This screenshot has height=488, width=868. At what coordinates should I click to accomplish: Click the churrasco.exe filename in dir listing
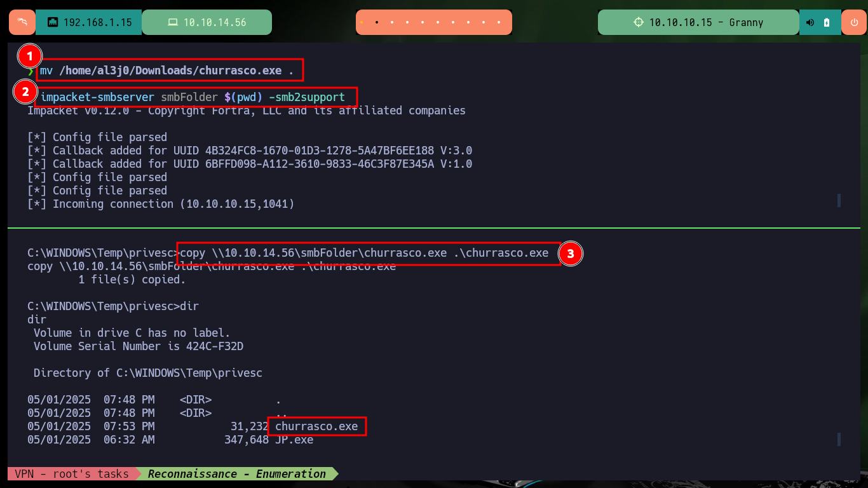pyautogui.click(x=316, y=426)
